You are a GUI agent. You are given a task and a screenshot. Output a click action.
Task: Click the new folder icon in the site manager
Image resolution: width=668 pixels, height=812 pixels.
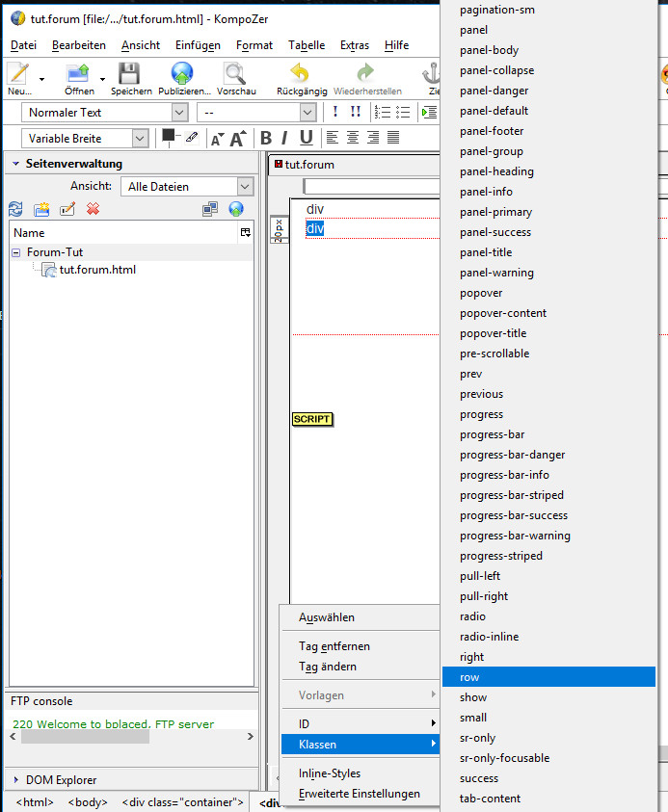[x=41, y=209]
